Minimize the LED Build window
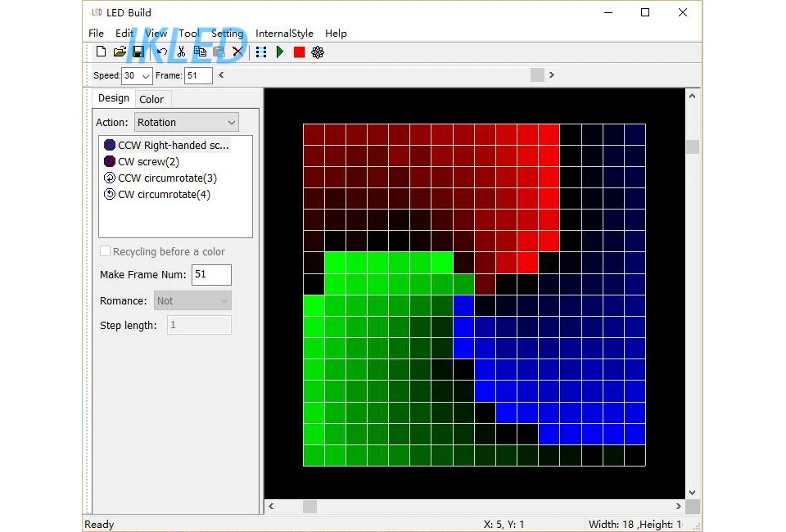This screenshot has width=786, height=532. click(x=608, y=12)
